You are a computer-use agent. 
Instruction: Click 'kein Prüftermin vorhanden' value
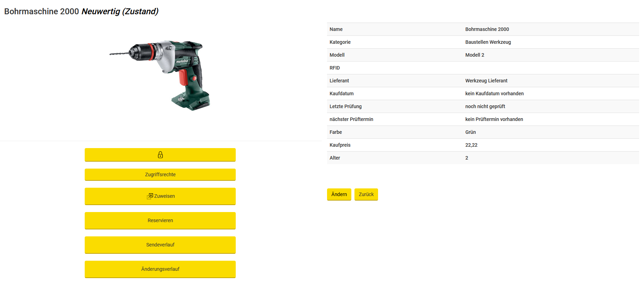[494, 119]
